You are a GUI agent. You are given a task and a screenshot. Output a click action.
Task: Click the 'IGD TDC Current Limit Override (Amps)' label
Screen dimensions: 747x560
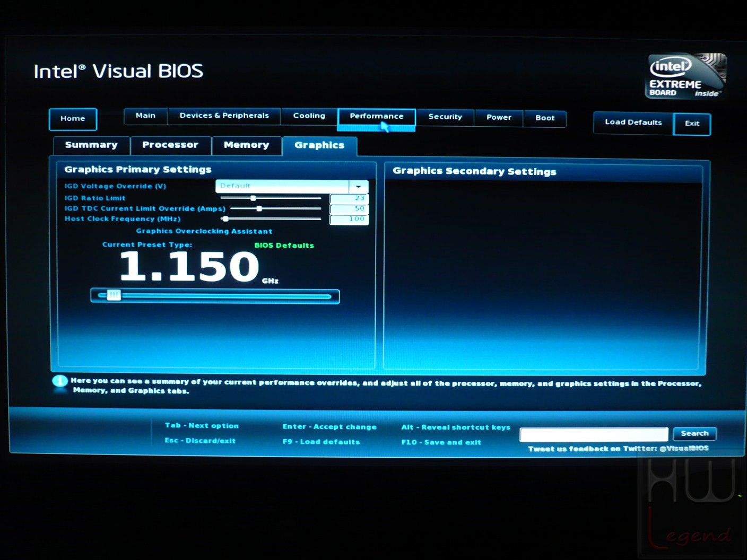[145, 209]
